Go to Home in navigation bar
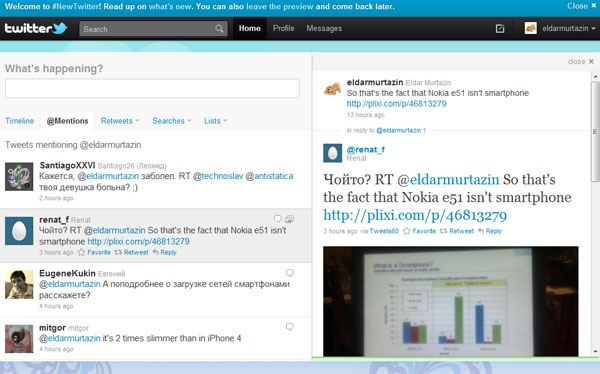The width and height of the screenshot is (600, 374). (249, 28)
